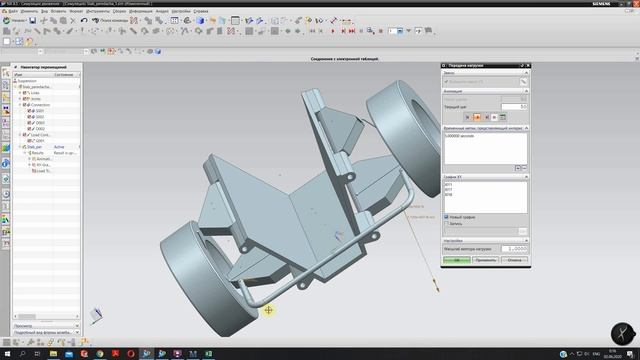
Task: Open File Explorer from the taskbar
Action: 53,353
